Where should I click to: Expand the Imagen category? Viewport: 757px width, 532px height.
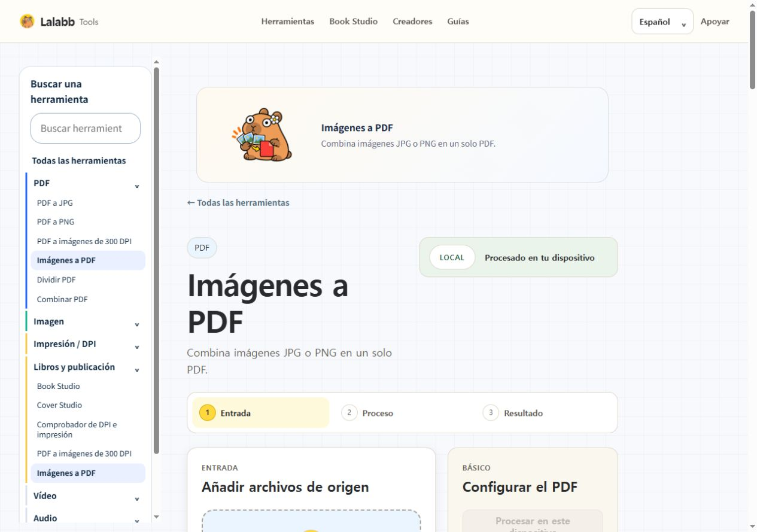pos(86,321)
